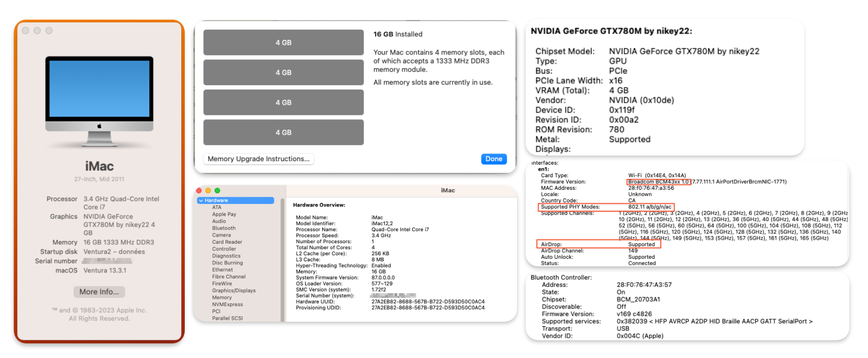Image resolution: width=868 pixels, height=358 pixels.
Task: Click 'Ventura 13.3.1' macOS version
Action: (x=105, y=270)
